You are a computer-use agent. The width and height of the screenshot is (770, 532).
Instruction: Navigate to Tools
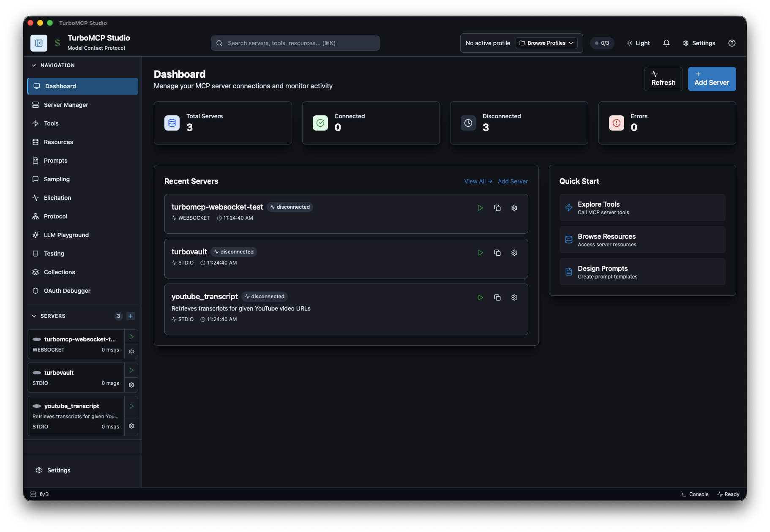82,123
